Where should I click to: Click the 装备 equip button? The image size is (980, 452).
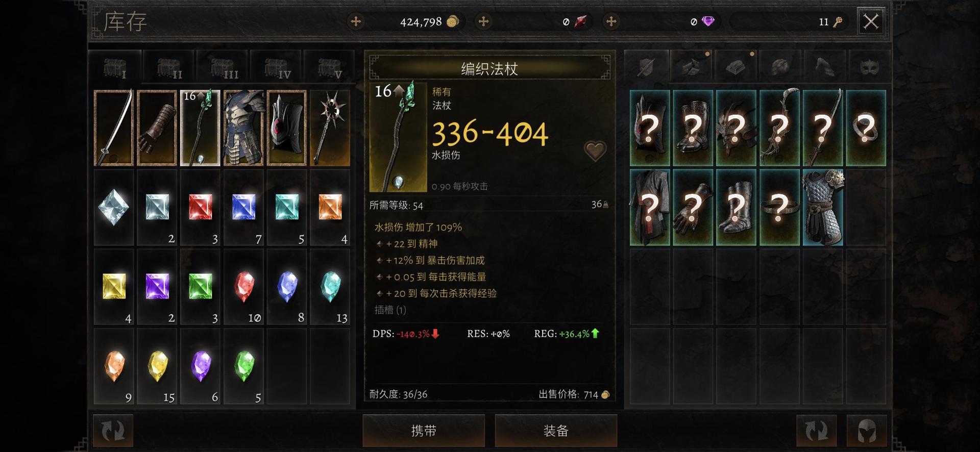pos(556,431)
